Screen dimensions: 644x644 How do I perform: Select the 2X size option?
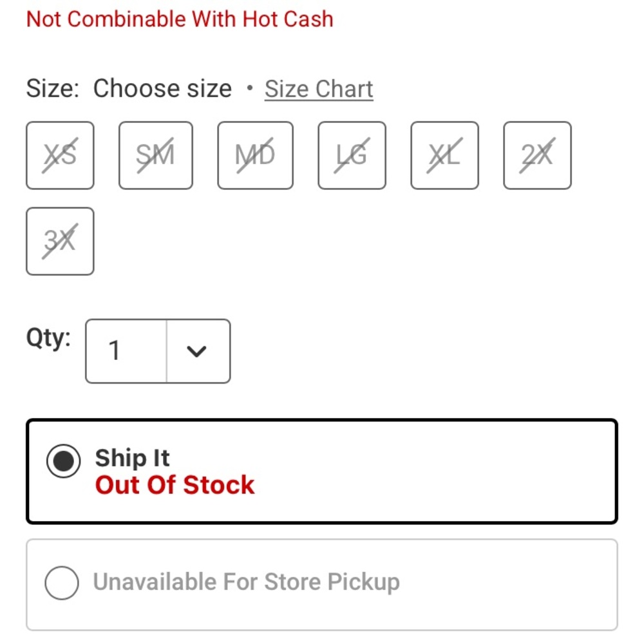click(537, 155)
